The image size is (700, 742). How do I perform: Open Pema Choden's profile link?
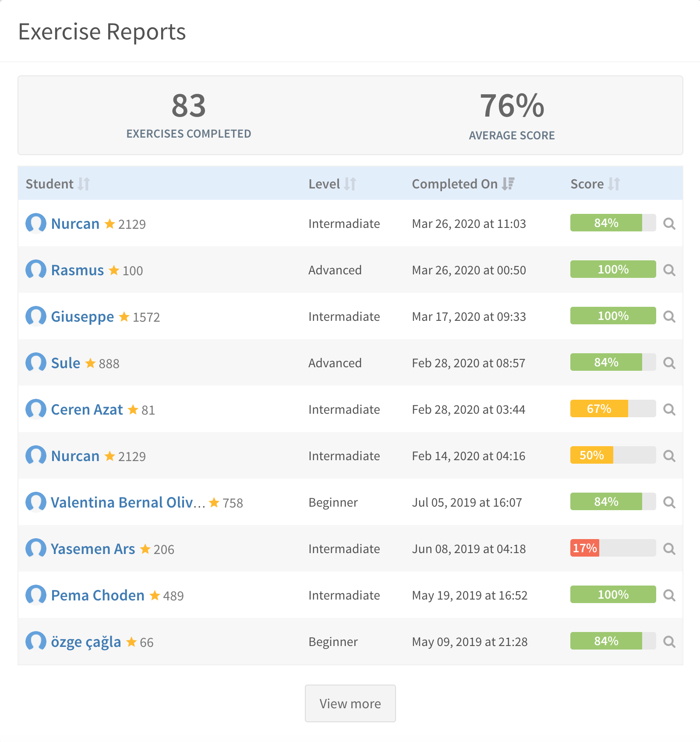98,596
